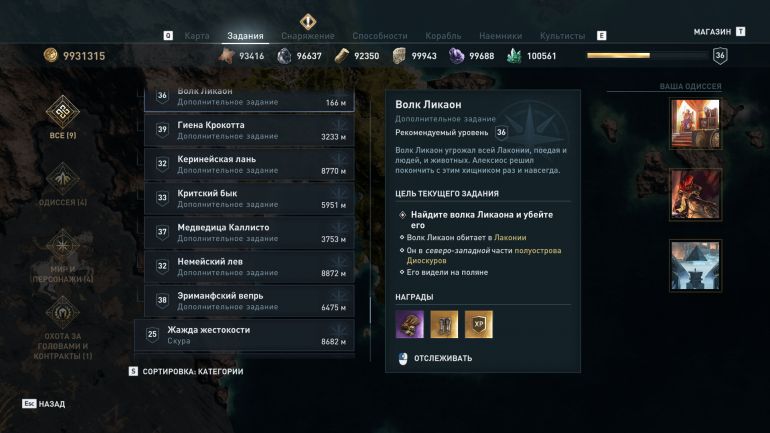Image resolution: width=770 pixels, height=433 pixels.
Task: Click the green crystal resource icon
Action: 514,55
